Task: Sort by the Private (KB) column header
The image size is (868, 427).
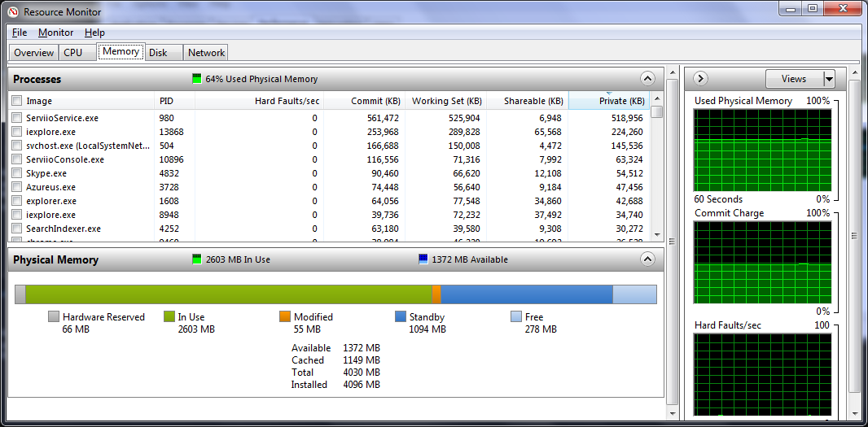Action: coord(608,101)
